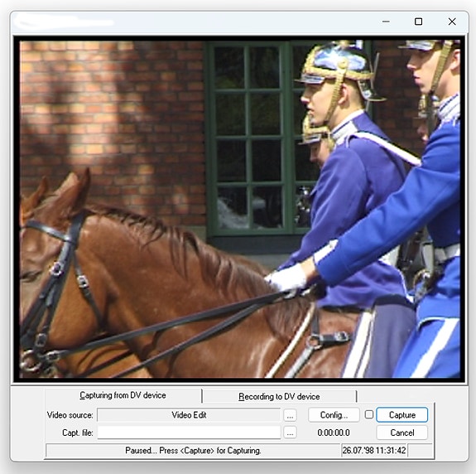476x474 pixels.
Task: Focus the Capt. file text field
Action: click(x=189, y=433)
